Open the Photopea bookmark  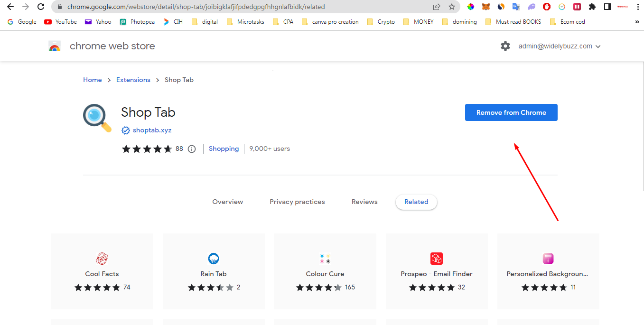pyautogui.click(x=137, y=22)
